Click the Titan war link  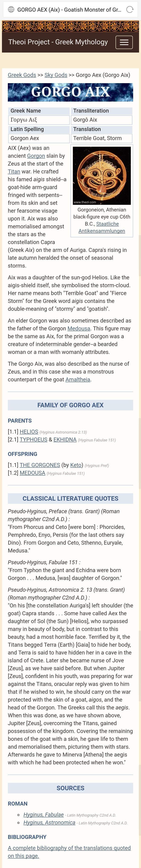pos(14,171)
